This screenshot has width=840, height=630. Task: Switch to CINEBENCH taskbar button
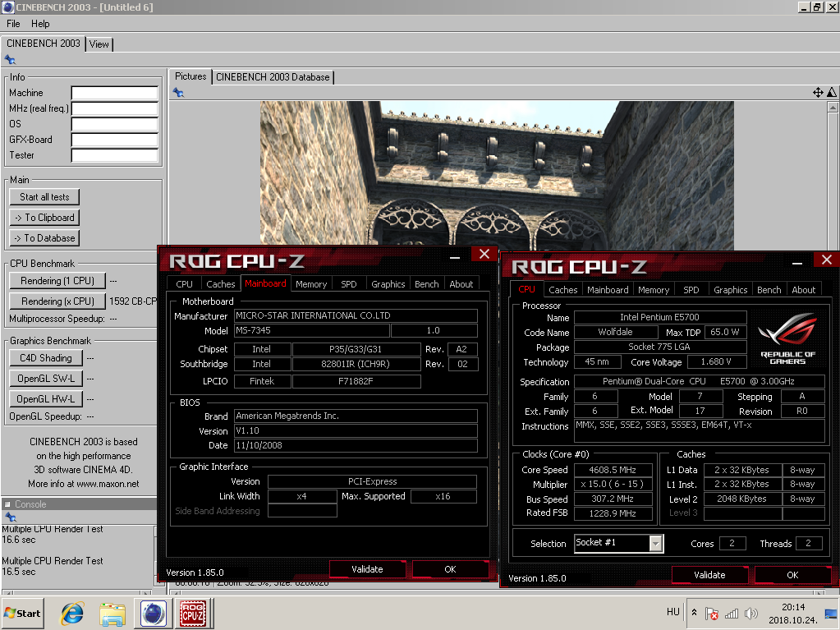pyautogui.click(x=154, y=613)
